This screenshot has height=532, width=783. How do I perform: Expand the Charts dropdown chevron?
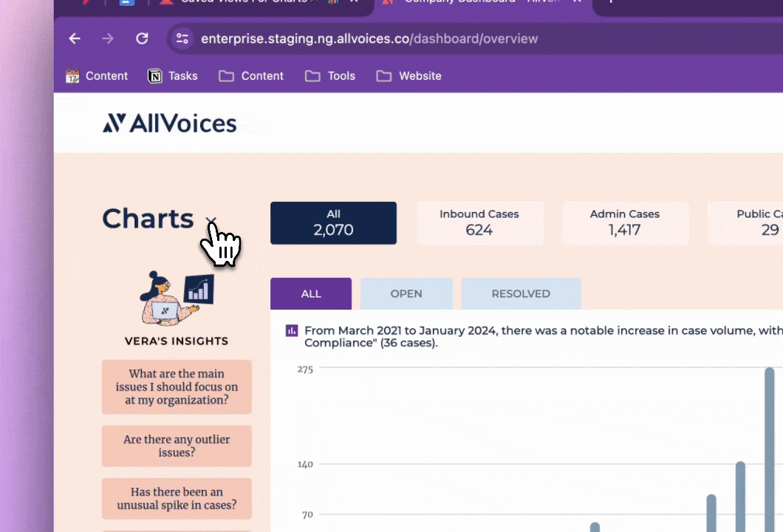211,221
